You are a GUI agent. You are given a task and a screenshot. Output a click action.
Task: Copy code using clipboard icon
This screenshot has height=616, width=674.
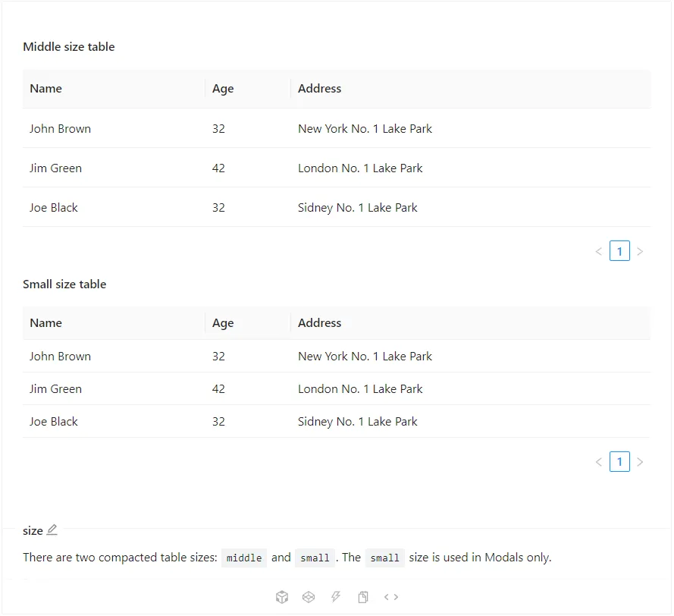(363, 597)
